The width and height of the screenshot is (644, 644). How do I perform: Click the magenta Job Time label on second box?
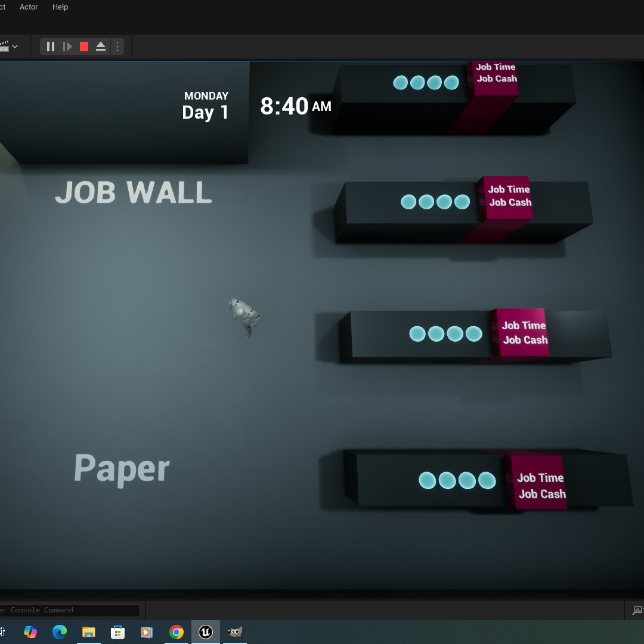tap(509, 190)
